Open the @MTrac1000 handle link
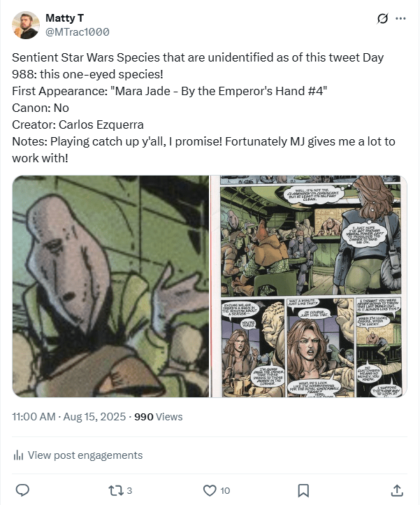This screenshot has width=420, height=505. click(77, 32)
